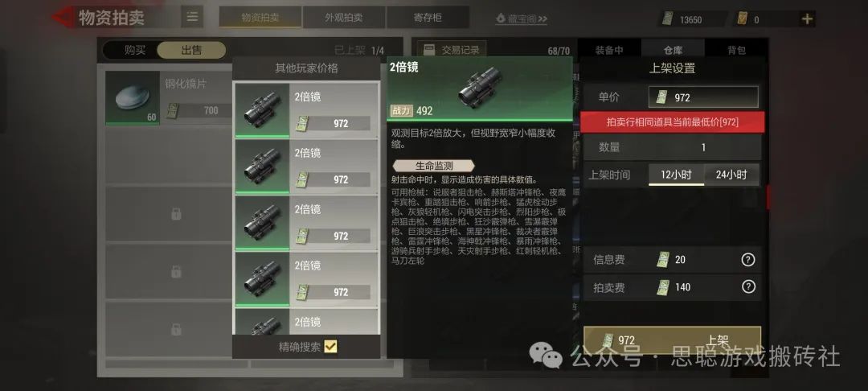
Task: Click the 上架 list item button
Action: point(672,340)
